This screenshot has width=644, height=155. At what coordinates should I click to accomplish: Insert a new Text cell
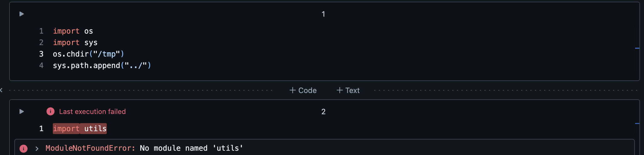(x=348, y=90)
